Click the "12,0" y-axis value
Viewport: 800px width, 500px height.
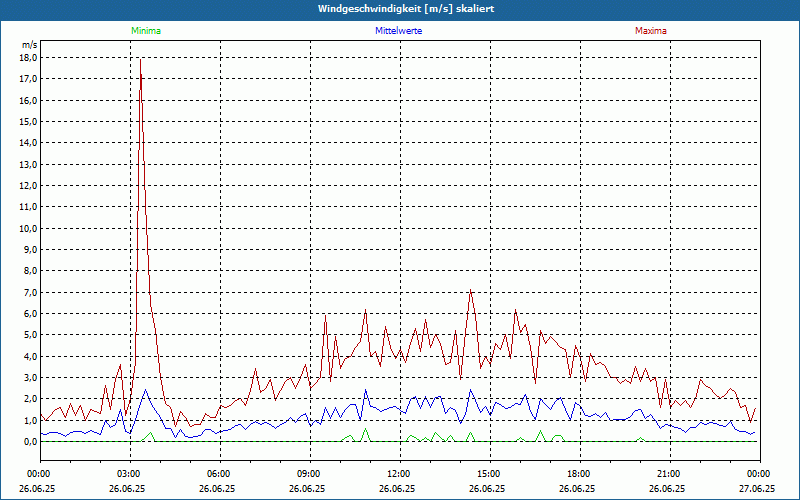[x=29, y=186]
